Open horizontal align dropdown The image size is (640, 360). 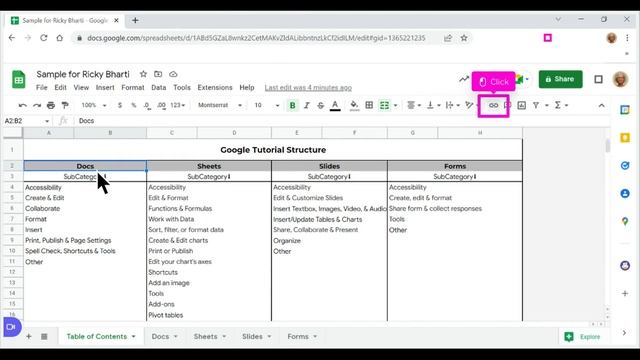[414, 105]
